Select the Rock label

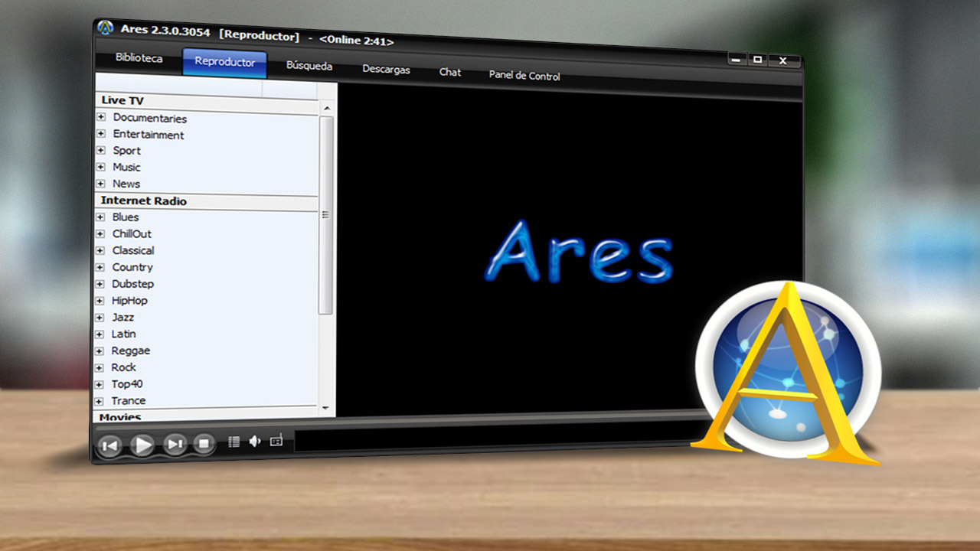point(123,367)
